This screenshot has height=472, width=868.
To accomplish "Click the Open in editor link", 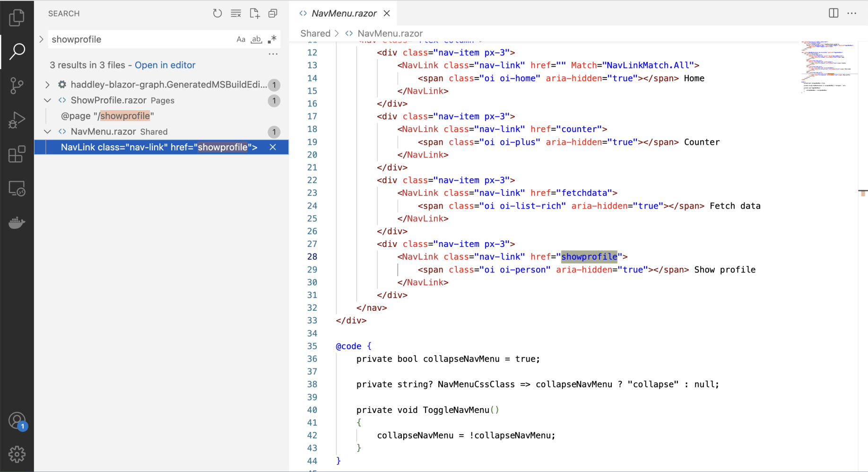I will pos(165,65).
